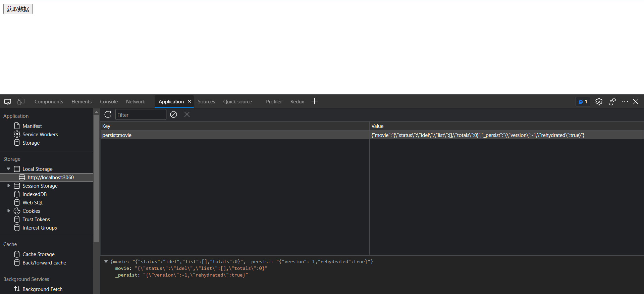Viewport: 644px width, 294px height.
Task: Switch to the Network tab
Action: (x=135, y=102)
